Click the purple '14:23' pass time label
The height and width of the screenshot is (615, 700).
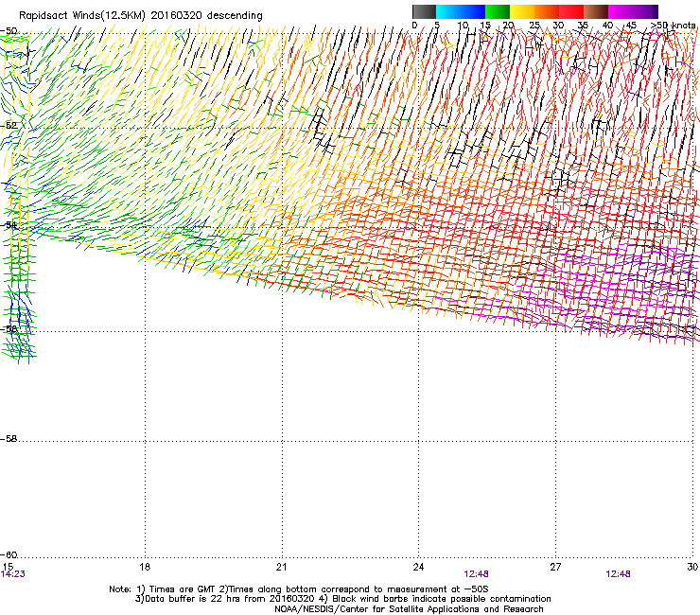pos(13,574)
